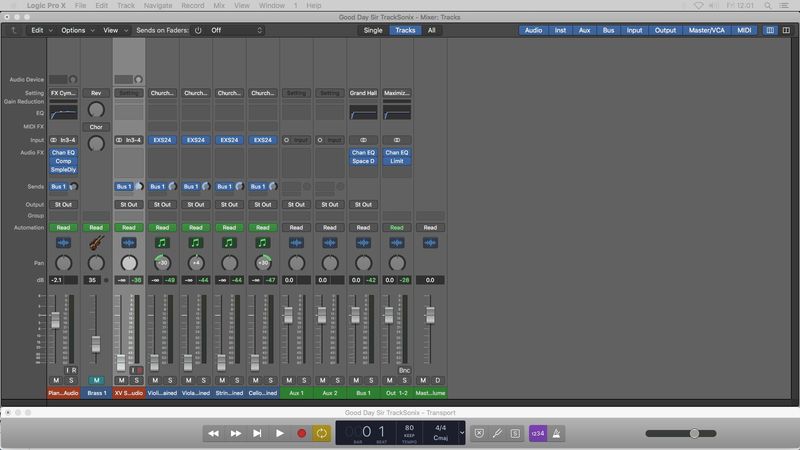This screenshot has height=450, width=800.
Task: Click the music note icon on the Viola...ined strip
Action: click(x=196, y=243)
